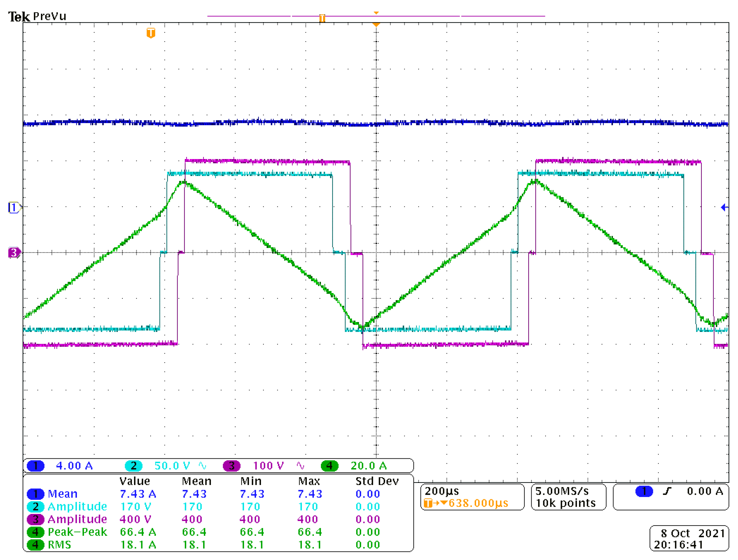
Task: Click the orange trigger position T marker
Action: point(151,33)
